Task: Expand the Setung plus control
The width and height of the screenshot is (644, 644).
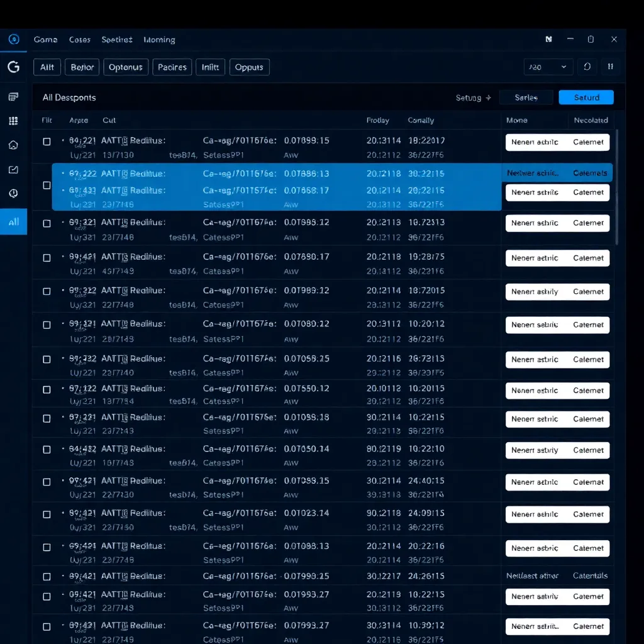Action: point(474,97)
